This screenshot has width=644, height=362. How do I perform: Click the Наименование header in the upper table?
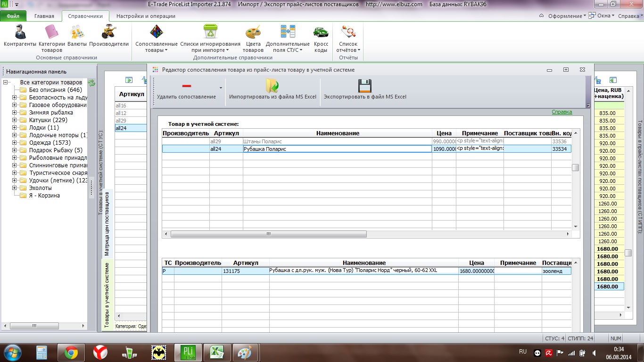338,133
